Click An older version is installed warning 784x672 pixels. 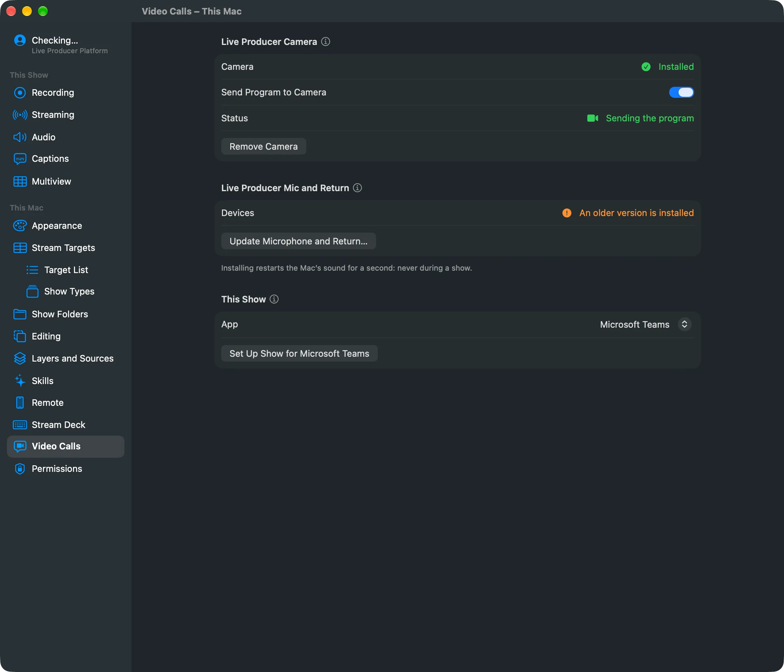click(636, 213)
